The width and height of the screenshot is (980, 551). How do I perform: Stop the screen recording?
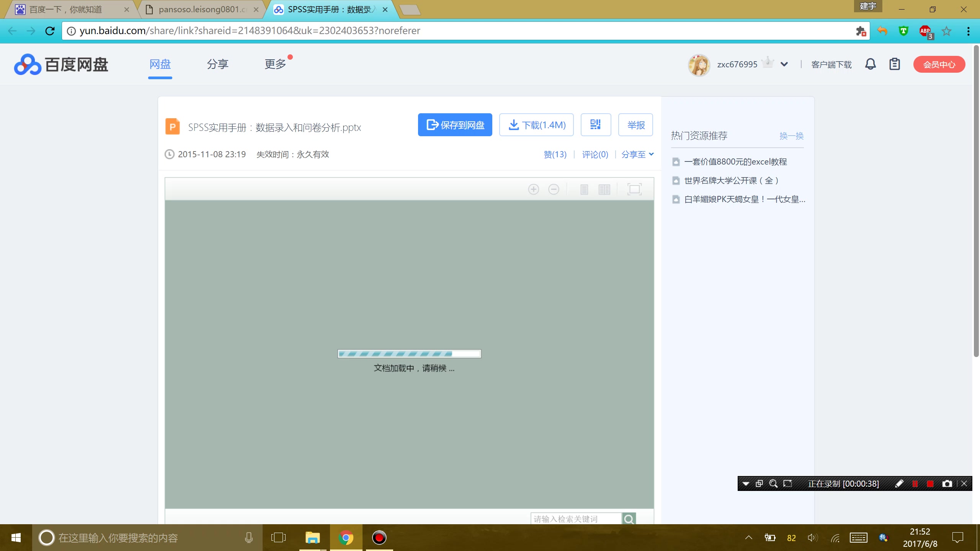coord(930,484)
